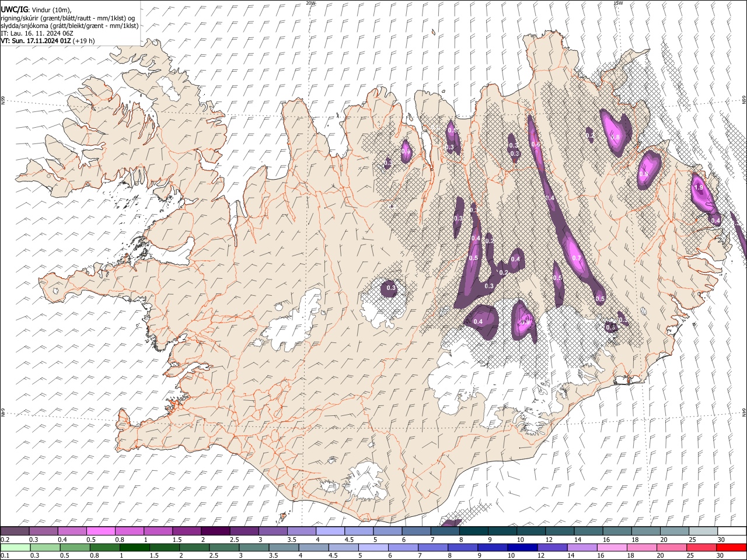Pick bottom legend swatch between 14 and 16
Viewport: 747px width, 560px height.
(x=582, y=547)
